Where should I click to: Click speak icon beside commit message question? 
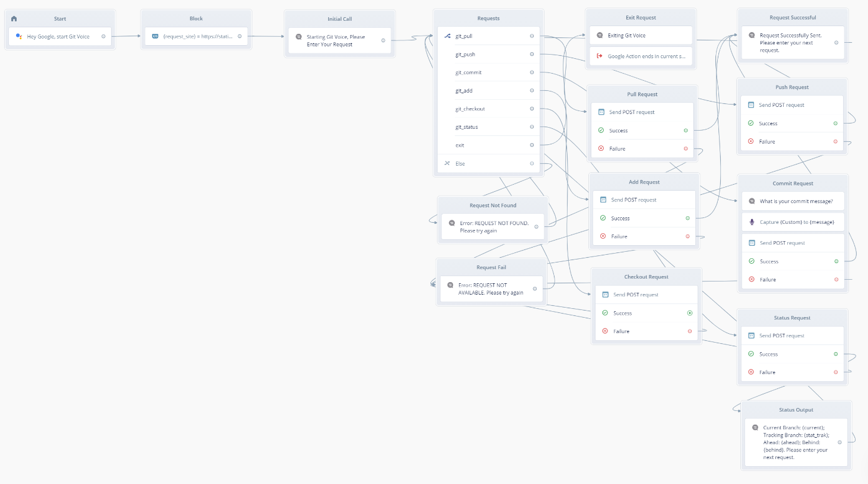(752, 201)
